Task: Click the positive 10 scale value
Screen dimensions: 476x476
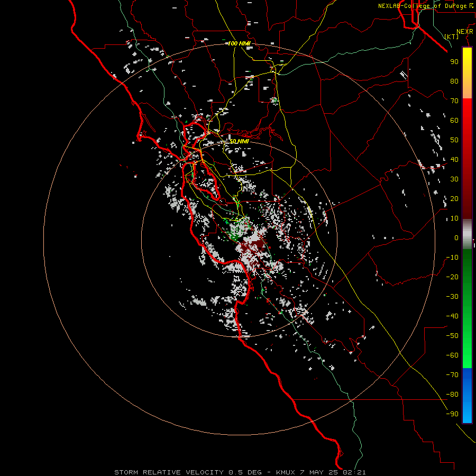Action: (454, 218)
